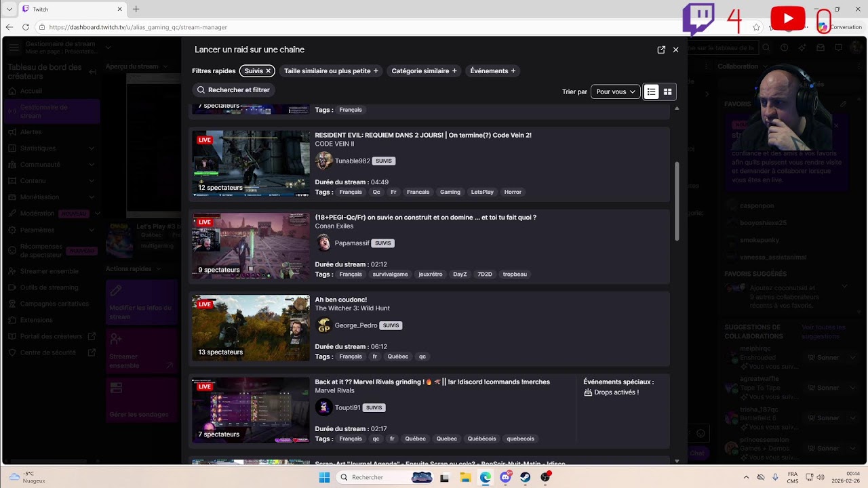Click the 'Horror' tag on Tunable982 row
The width and height of the screenshot is (868, 488).
coord(513,192)
